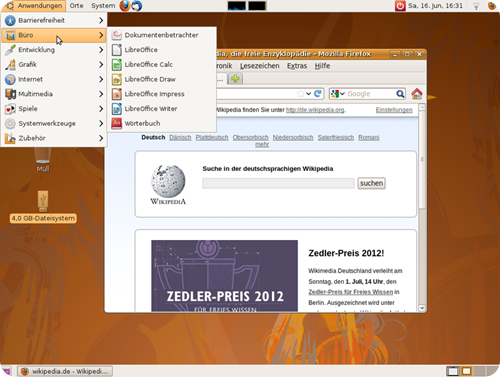Expand the Zubehör submenu arrow
The width and height of the screenshot is (500, 377).
(101, 138)
